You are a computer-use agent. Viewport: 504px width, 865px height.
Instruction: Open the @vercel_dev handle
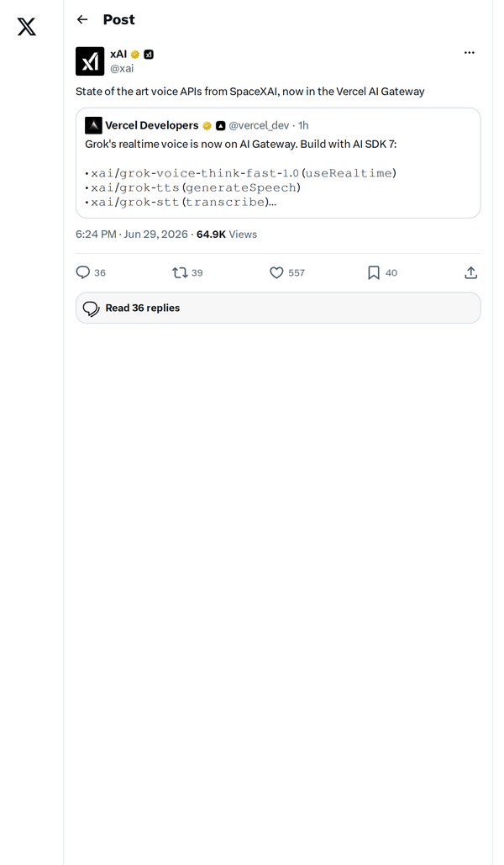(x=259, y=126)
